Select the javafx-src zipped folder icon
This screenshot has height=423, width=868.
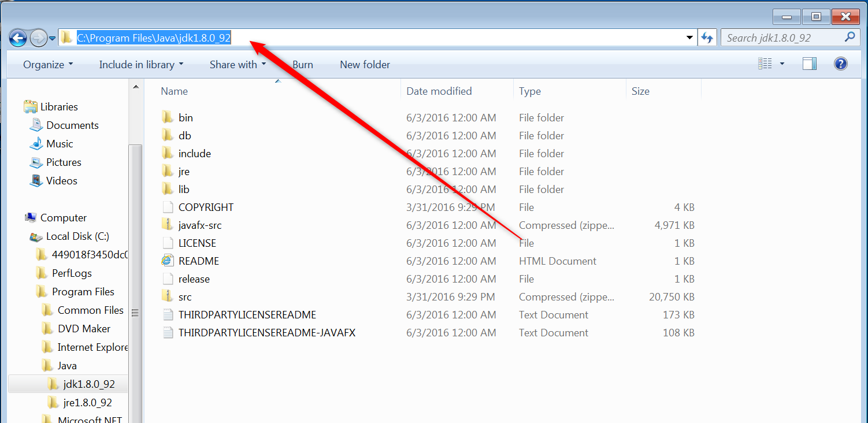point(168,225)
